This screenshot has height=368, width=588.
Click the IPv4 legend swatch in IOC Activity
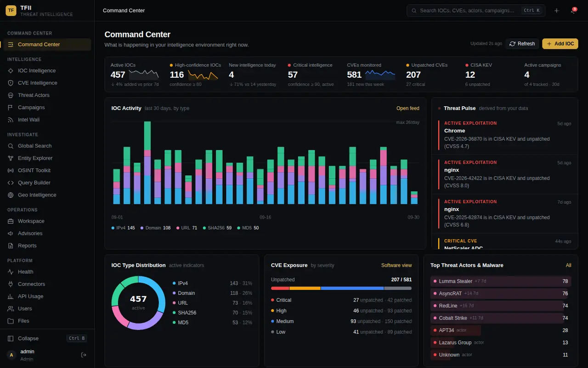coord(113,228)
